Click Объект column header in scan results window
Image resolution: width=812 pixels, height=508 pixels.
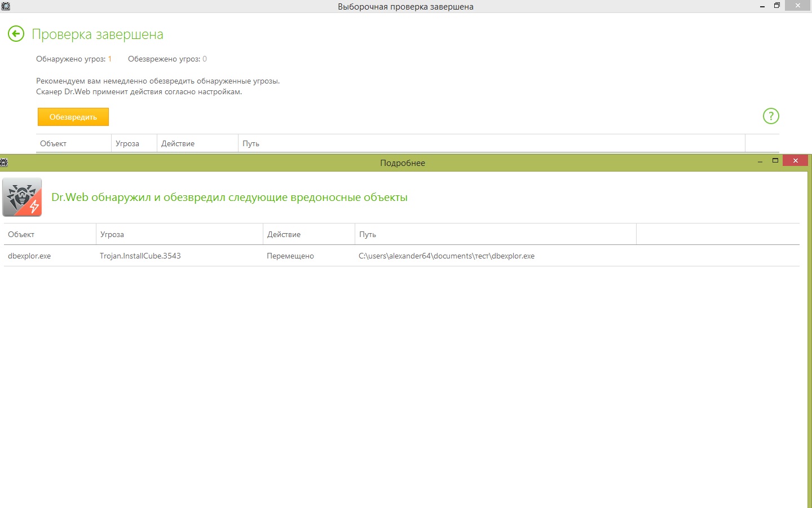coord(74,143)
